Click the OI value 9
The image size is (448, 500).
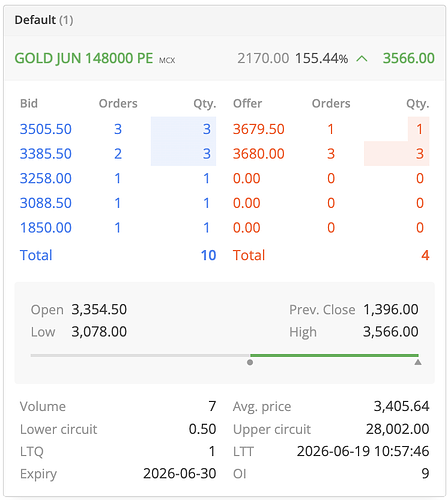tap(425, 473)
